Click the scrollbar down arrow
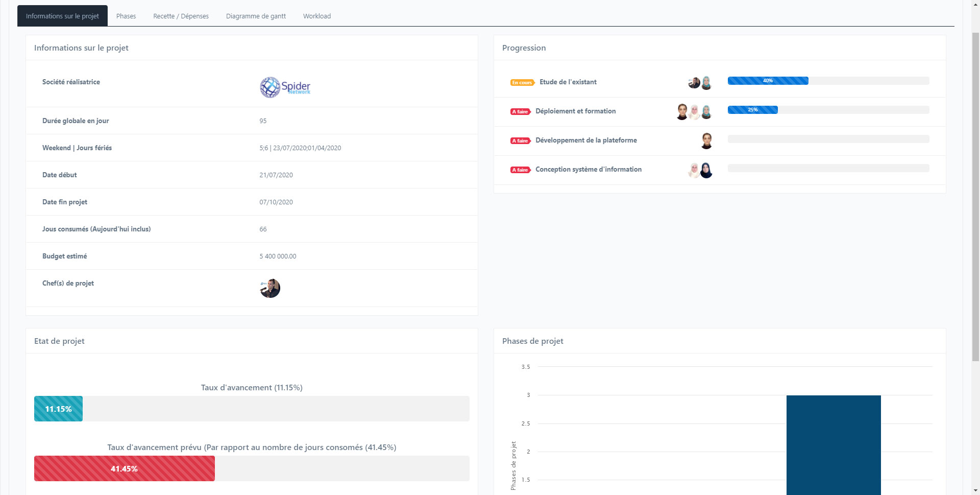 975,490
